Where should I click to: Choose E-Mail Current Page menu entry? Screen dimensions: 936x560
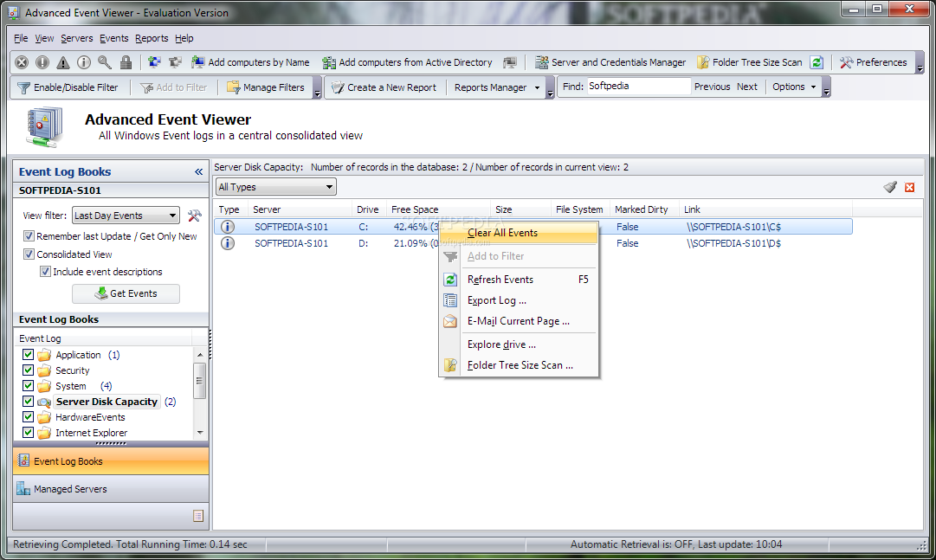point(519,321)
